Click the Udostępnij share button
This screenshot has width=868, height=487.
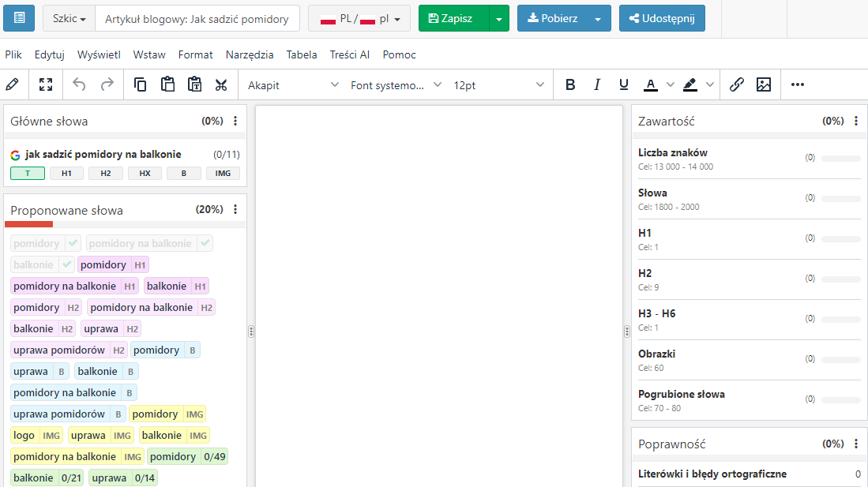pyautogui.click(x=662, y=18)
